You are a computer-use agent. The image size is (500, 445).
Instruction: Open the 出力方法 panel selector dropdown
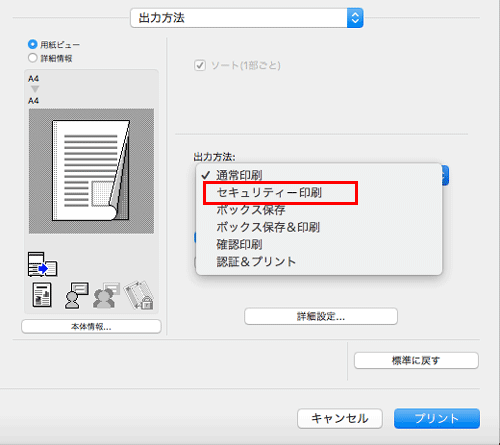(247, 18)
